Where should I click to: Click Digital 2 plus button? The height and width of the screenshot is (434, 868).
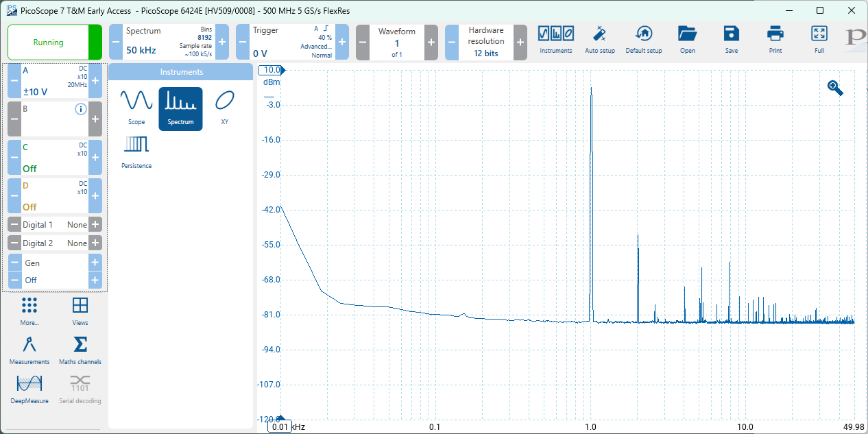[x=95, y=243]
